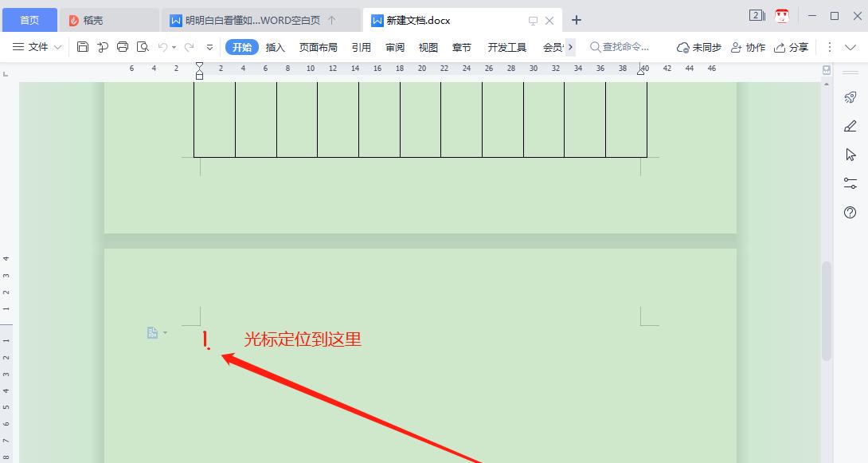Click the Redo arrow
Viewport: 868px width, 463px height.
[x=190, y=47]
